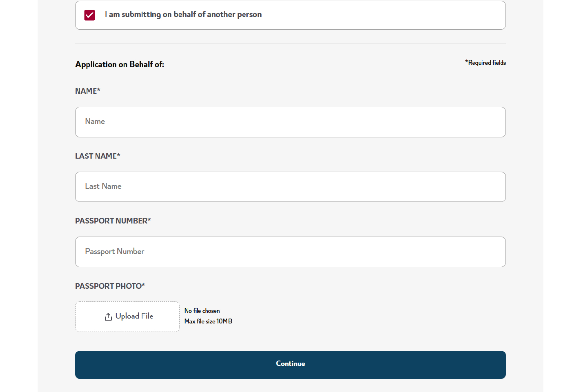Click the upload arrow icon
This screenshot has height=392, width=579.
click(108, 317)
